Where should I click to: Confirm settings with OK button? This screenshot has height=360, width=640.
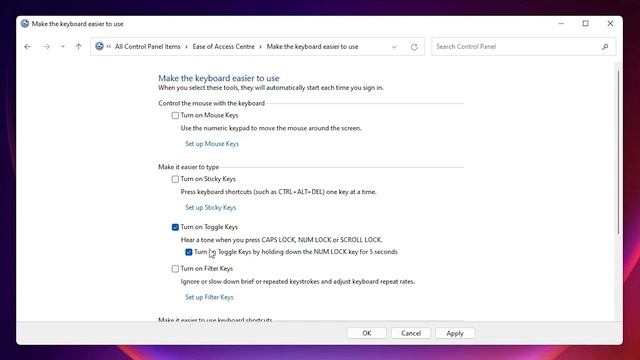[367, 333]
